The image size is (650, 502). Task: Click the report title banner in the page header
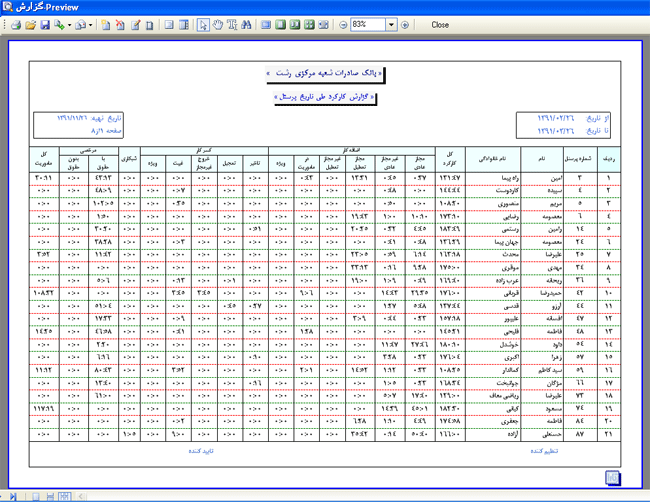[326, 75]
